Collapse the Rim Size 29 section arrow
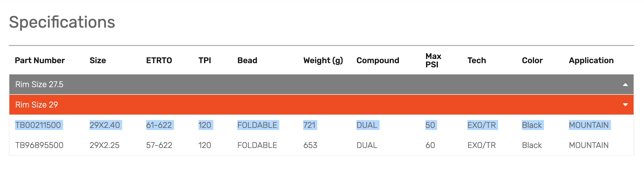Viewport: 644px width, 178px height. click(625, 105)
